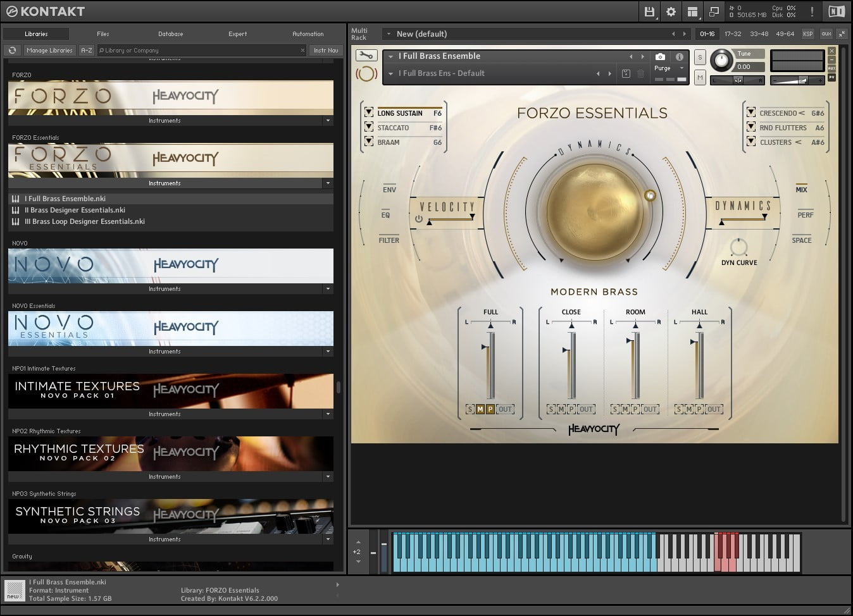Show rack page 17-32
853x616 pixels.
(733, 34)
